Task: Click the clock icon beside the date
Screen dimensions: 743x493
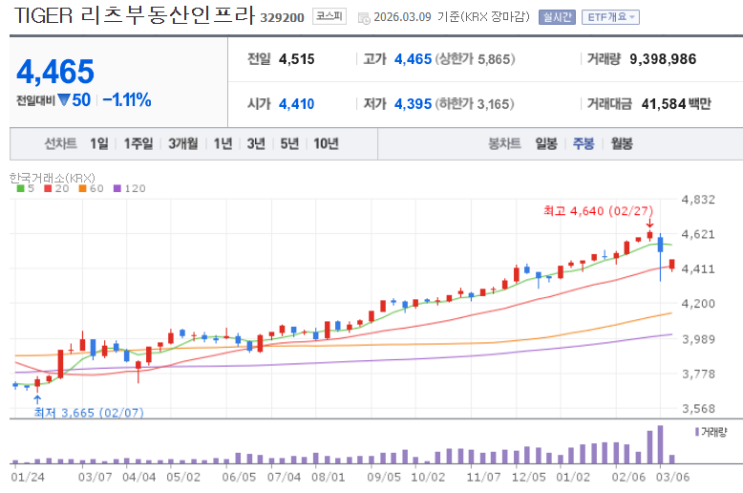Action: coord(363,18)
